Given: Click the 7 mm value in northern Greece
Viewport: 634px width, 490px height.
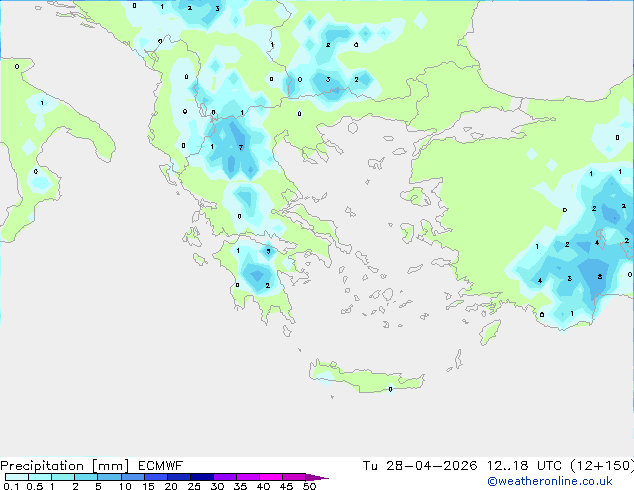Looking at the screenshot, I should click(241, 148).
